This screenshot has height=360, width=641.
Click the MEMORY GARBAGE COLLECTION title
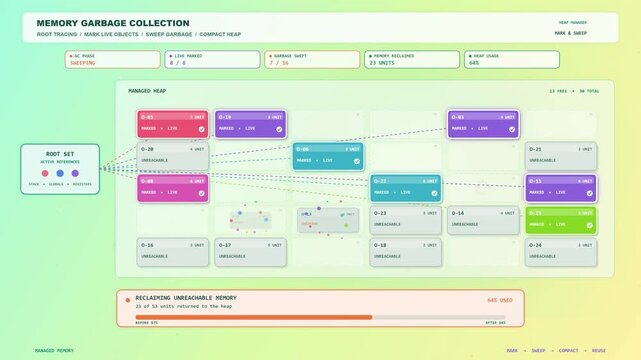(x=113, y=23)
